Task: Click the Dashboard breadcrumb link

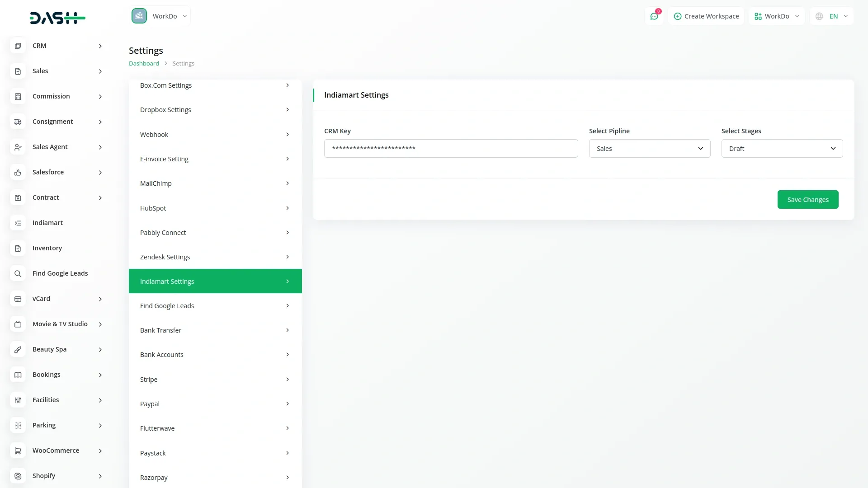Action: 144,64
